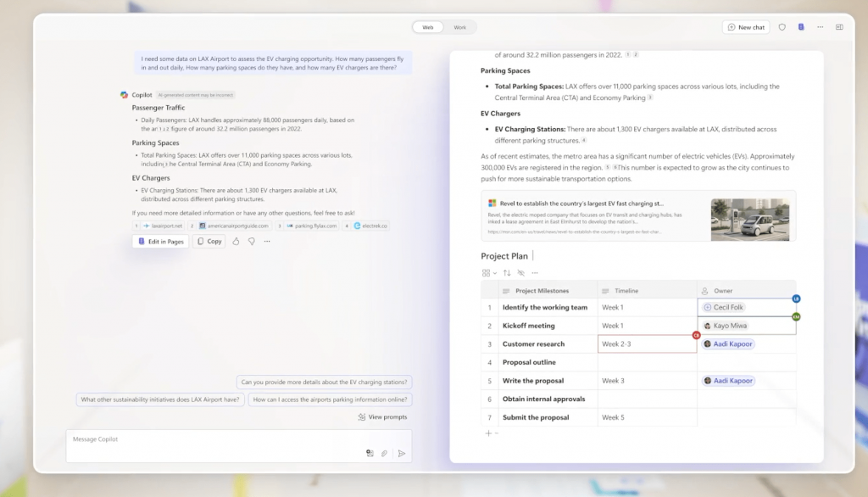This screenshot has height=497, width=868.
Task: Give the response a thumbs up
Action: pyautogui.click(x=236, y=242)
